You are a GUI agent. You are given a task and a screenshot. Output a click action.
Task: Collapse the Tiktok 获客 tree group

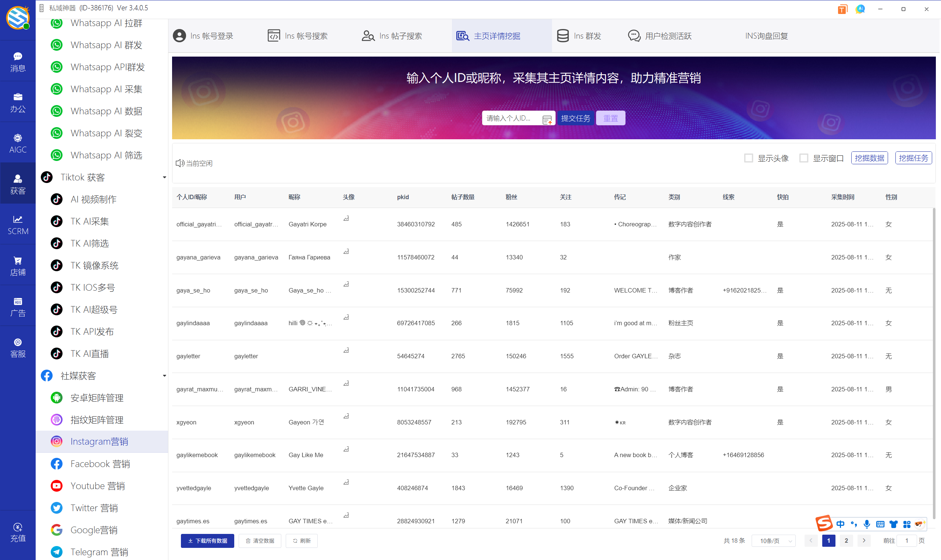[x=164, y=177]
